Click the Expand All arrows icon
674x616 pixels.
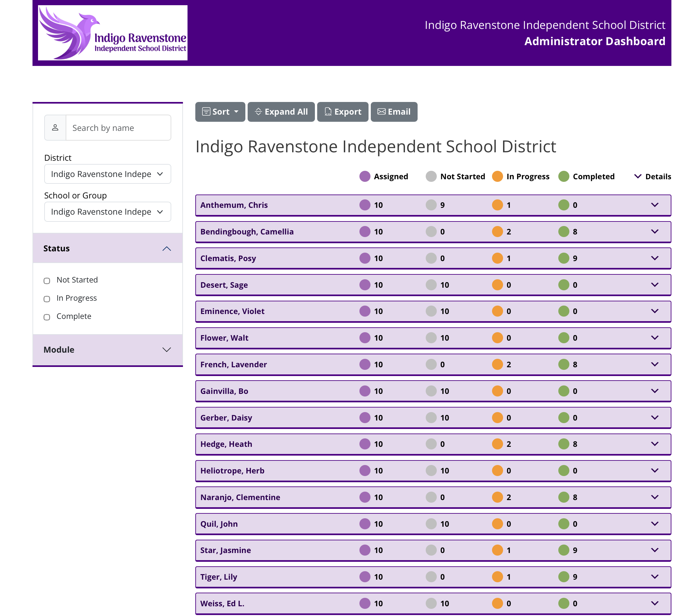coord(258,112)
